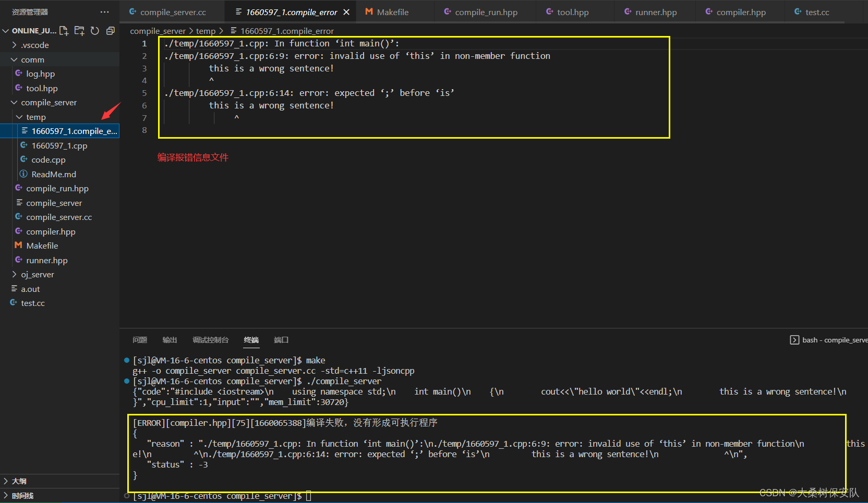Collapse all folders in explorer
868x503 pixels.
[110, 31]
